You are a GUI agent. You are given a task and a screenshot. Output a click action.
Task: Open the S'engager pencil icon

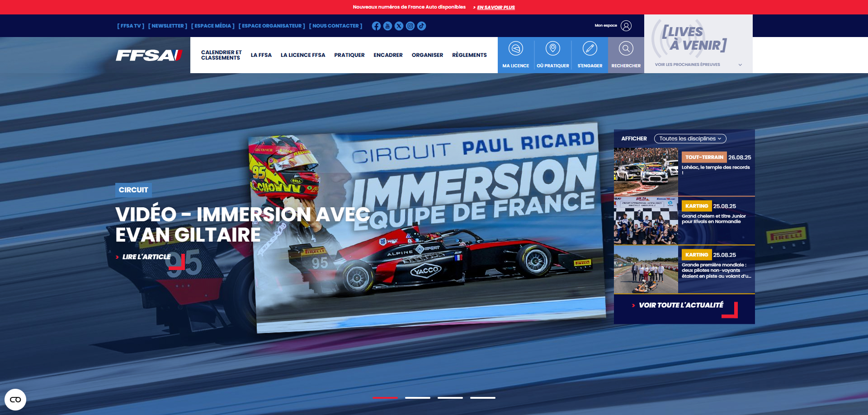(589, 49)
